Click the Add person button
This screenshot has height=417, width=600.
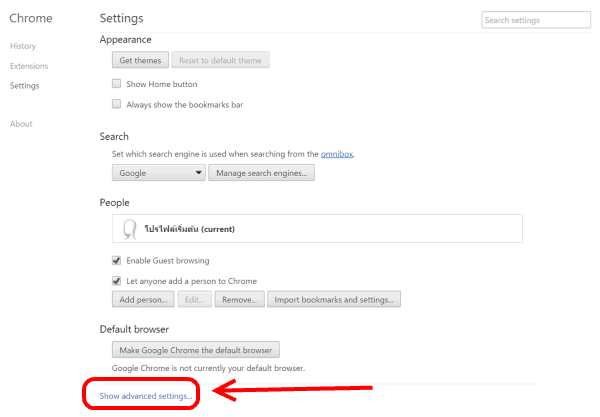(144, 299)
